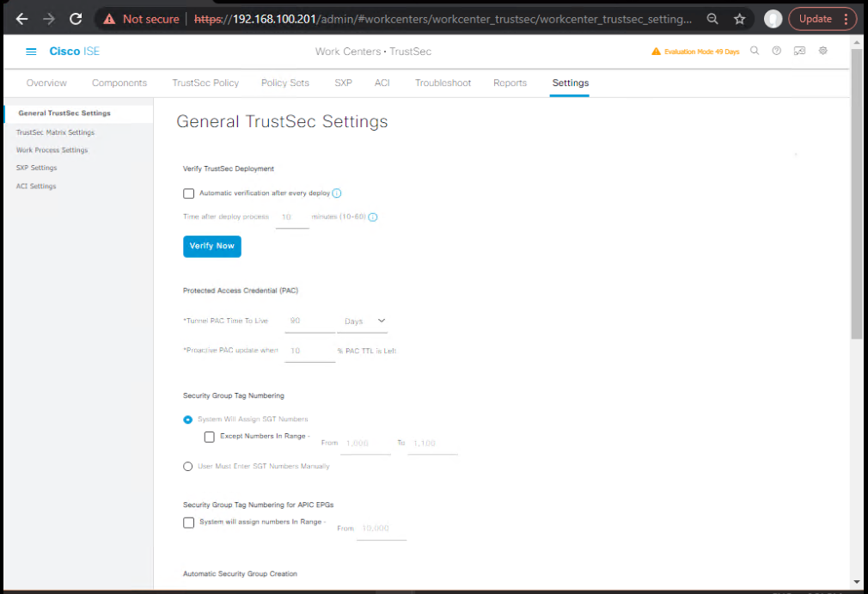Click the scrollbar down arrow
Screen dimensions: 868x594
(x=857, y=582)
